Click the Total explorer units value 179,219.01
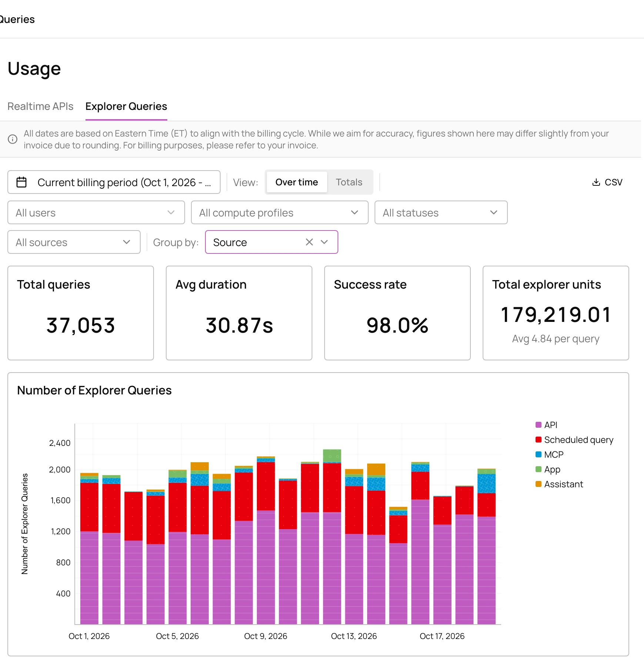The width and height of the screenshot is (644, 666). click(x=556, y=315)
